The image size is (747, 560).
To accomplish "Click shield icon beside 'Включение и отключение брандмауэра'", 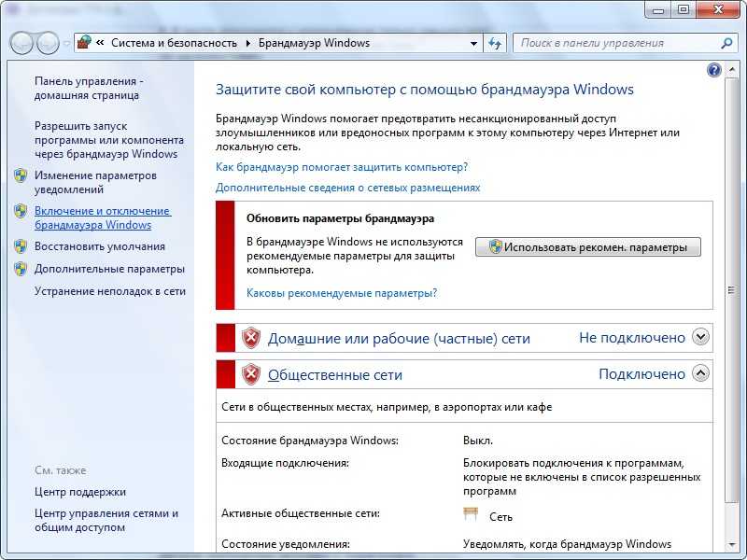I will [21, 211].
